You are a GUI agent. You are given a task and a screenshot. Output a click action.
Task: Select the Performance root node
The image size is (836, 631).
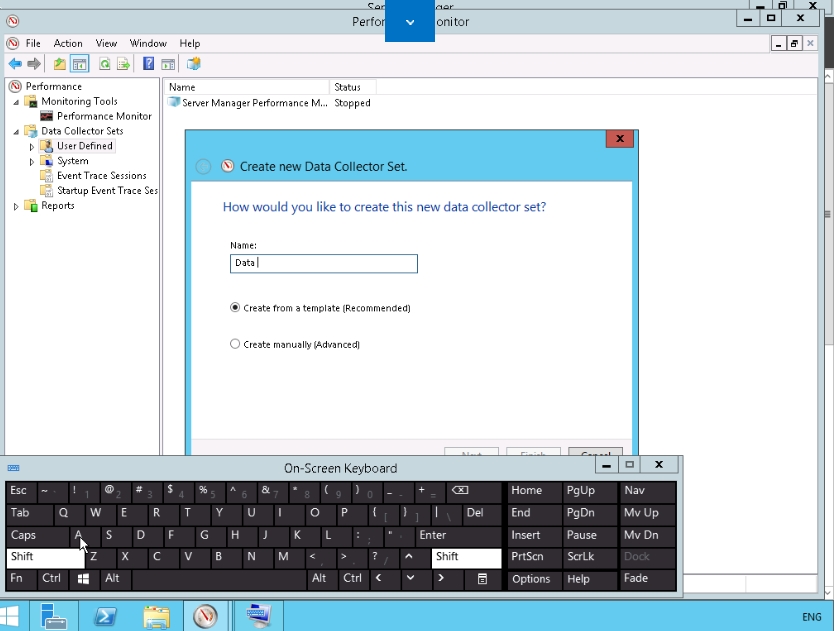point(53,86)
